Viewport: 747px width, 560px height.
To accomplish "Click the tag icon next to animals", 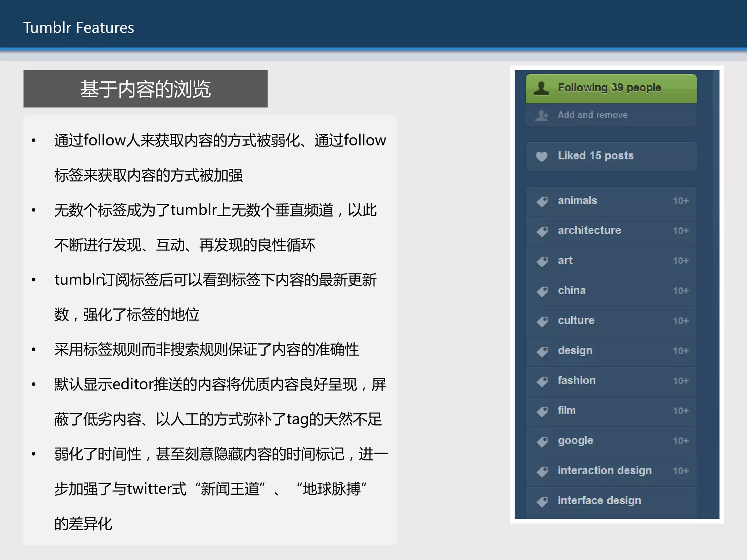I will click(x=542, y=201).
